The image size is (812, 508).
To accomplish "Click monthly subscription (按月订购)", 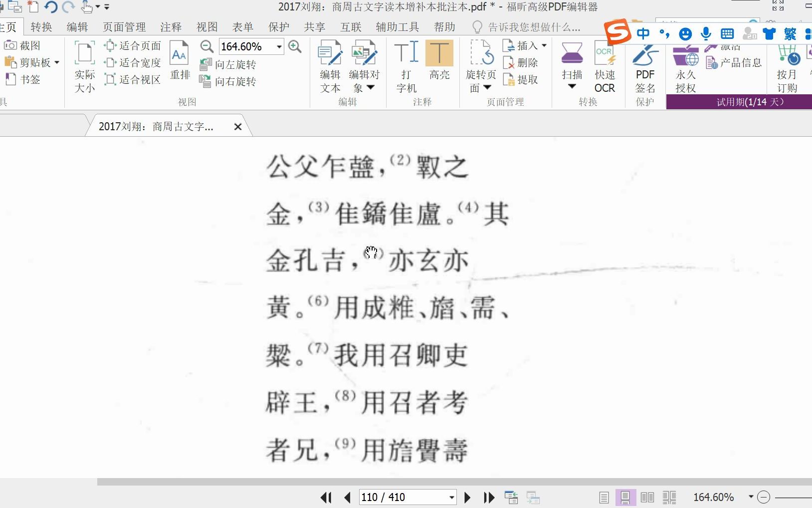I will pyautogui.click(x=787, y=69).
